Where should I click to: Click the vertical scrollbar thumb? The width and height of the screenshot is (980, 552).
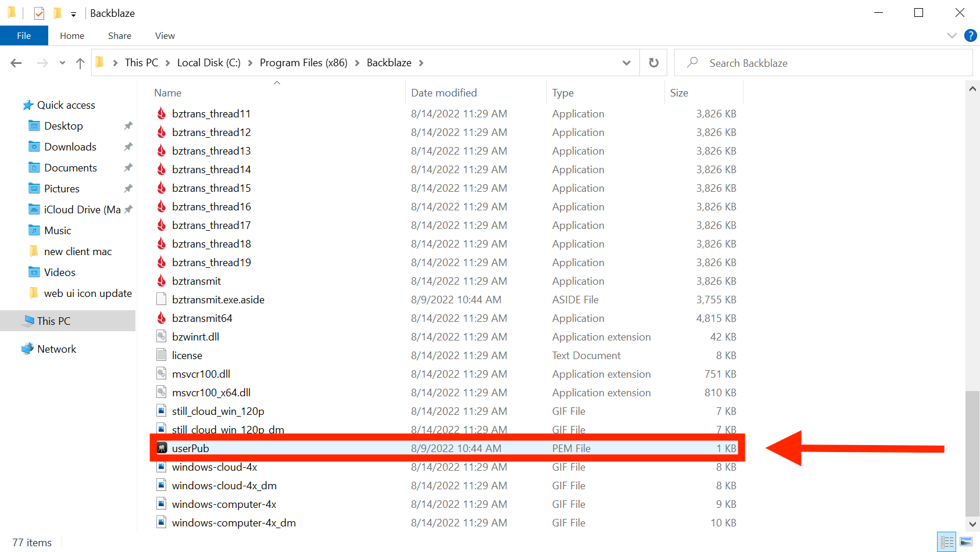972,453
